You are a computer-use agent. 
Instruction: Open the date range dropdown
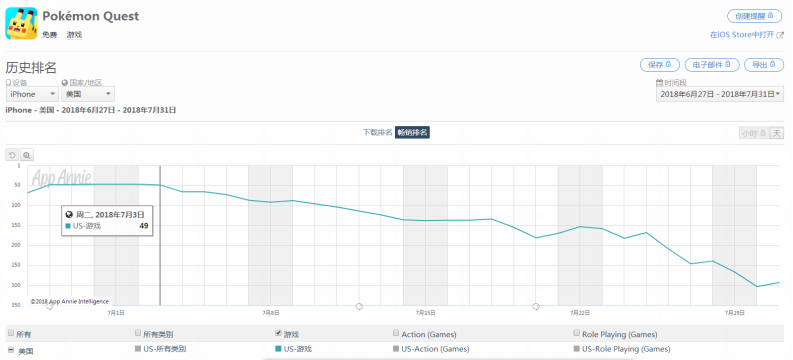720,94
